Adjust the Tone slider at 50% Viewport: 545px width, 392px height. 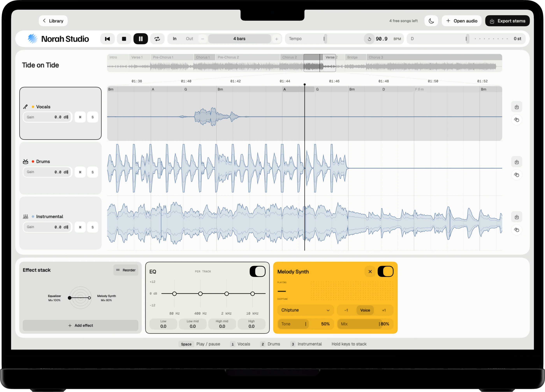click(305, 324)
